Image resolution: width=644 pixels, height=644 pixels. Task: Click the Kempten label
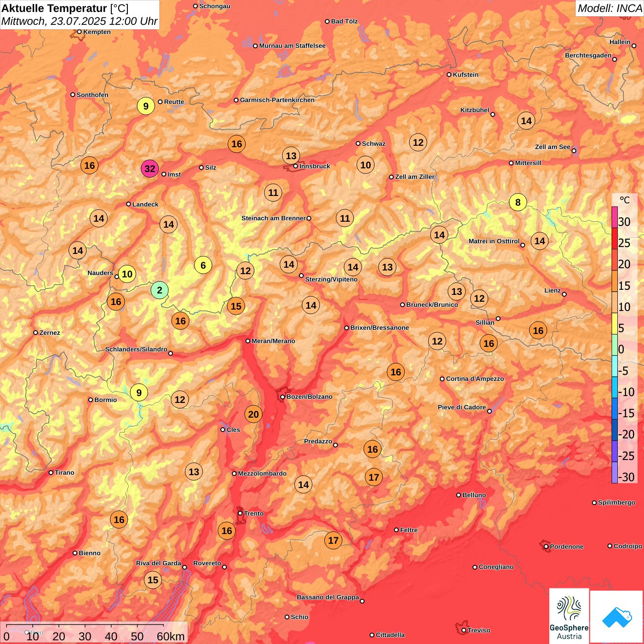(97, 32)
